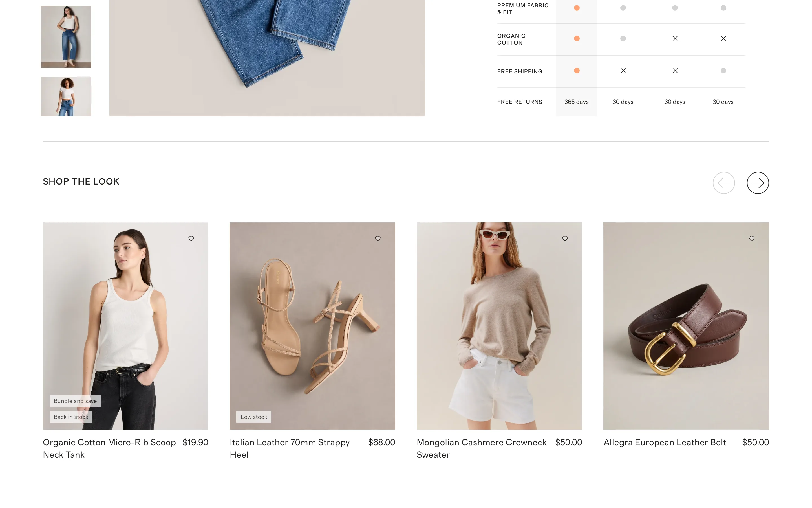812x508 pixels.
Task: Select the thumbnail of model in white tank
Action: 66,37
